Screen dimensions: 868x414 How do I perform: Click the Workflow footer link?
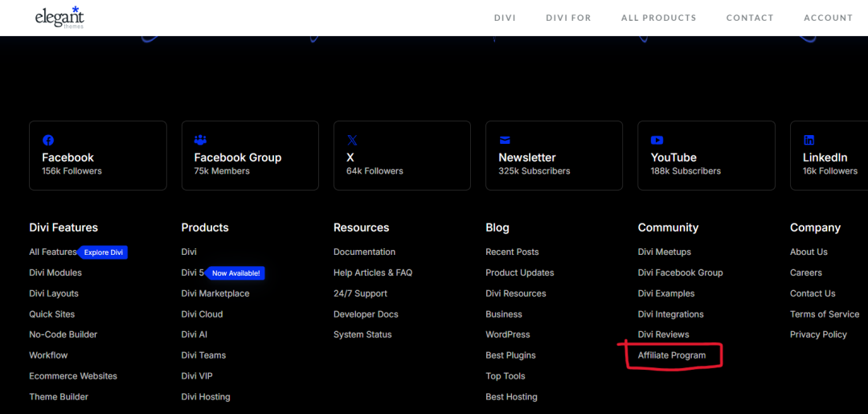49,355
